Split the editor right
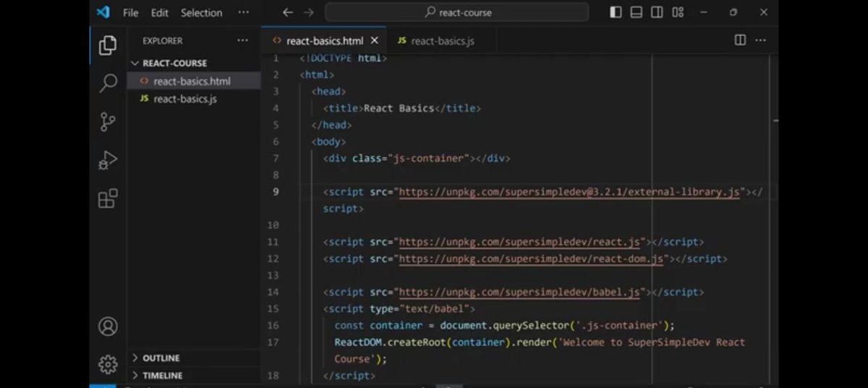 tap(740, 41)
